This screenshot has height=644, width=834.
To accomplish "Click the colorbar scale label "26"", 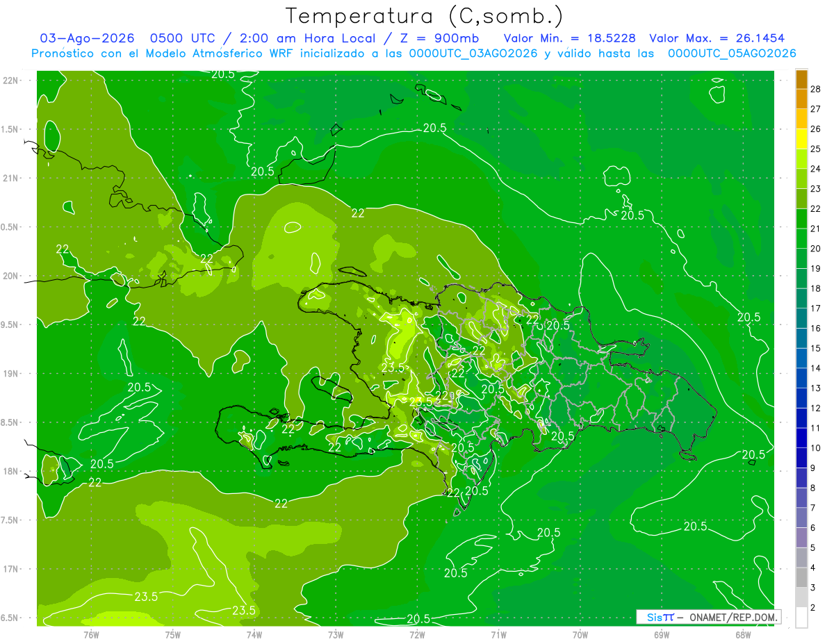I will [x=816, y=129].
